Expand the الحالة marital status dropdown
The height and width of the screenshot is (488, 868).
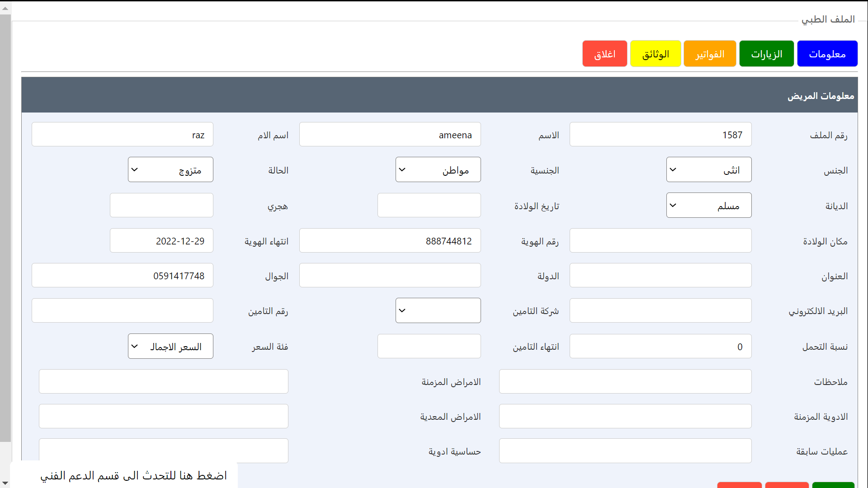pyautogui.click(x=170, y=169)
